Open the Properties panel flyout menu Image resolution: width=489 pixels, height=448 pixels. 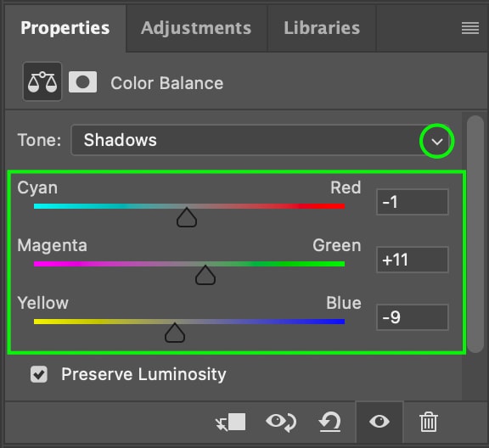pyautogui.click(x=470, y=28)
